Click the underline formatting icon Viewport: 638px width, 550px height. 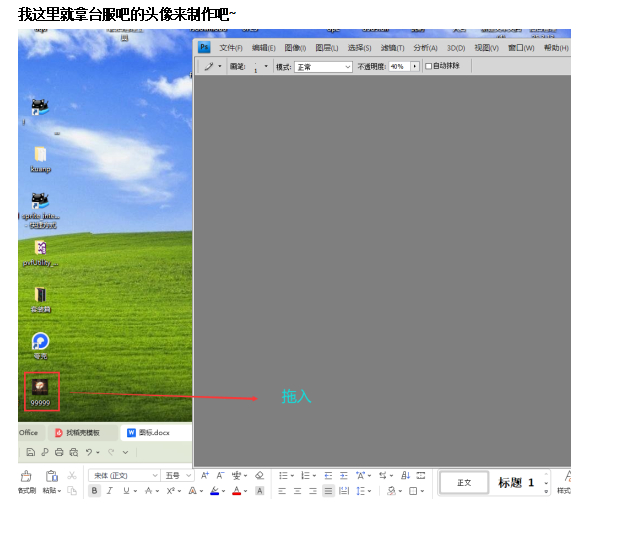[x=123, y=491]
